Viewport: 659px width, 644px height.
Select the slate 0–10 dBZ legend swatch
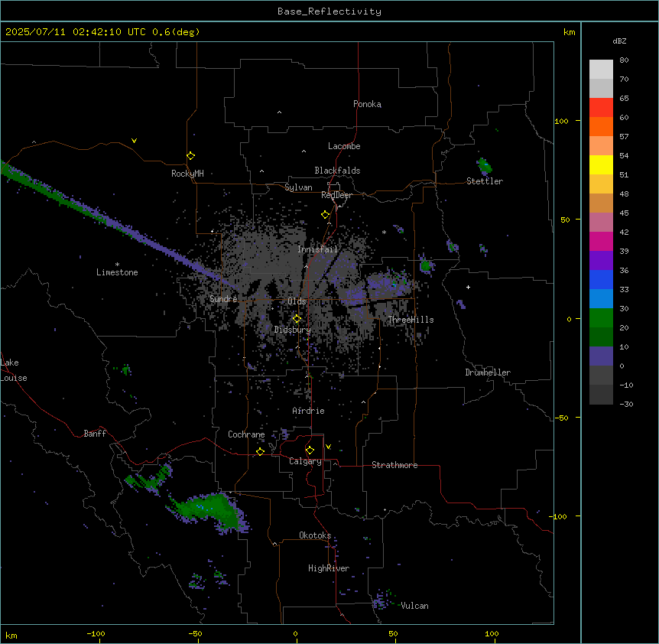click(601, 356)
